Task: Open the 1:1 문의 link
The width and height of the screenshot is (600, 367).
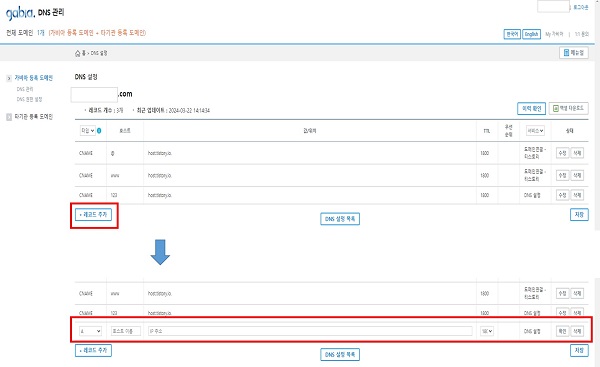Action: tap(582, 34)
